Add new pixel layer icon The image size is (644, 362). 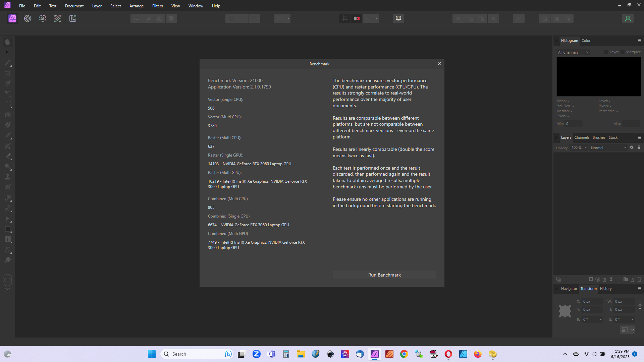pos(633,279)
